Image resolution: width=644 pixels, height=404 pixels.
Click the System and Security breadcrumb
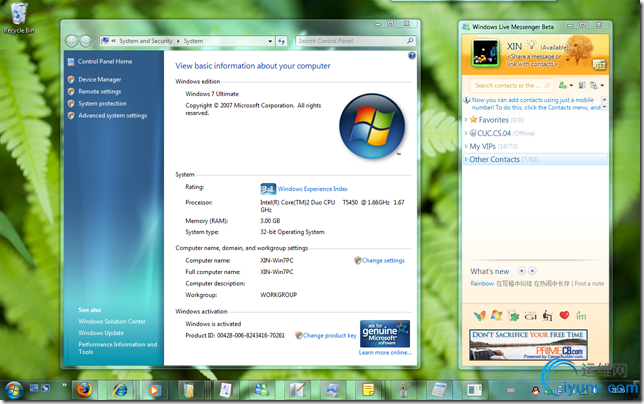pyautogui.click(x=146, y=41)
